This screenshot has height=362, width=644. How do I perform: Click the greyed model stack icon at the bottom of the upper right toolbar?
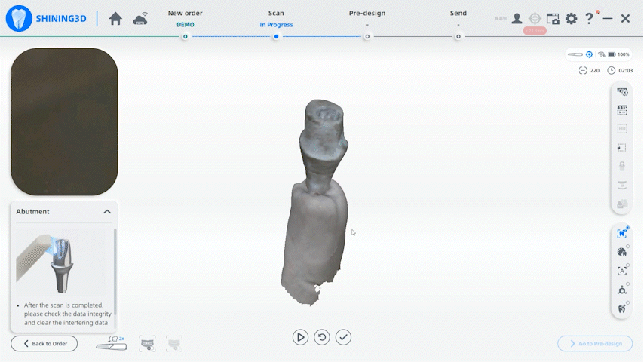[x=622, y=204]
